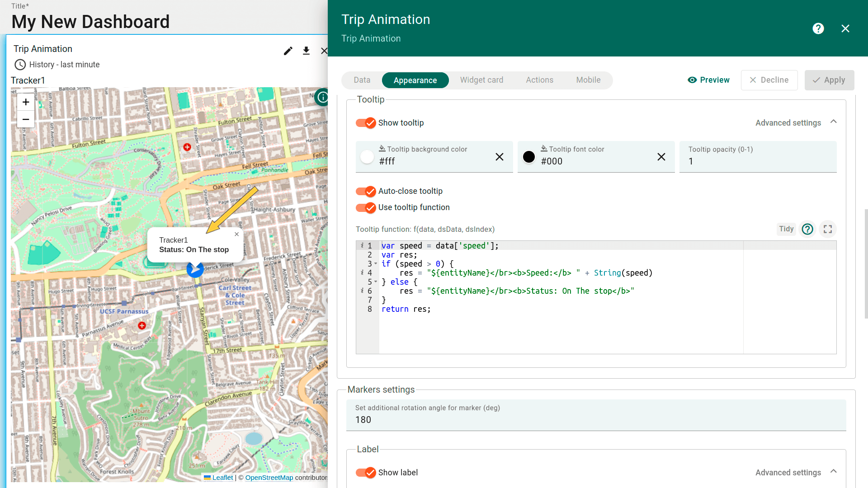
Task: Open the history time window clock icon
Action: (x=20, y=65)
